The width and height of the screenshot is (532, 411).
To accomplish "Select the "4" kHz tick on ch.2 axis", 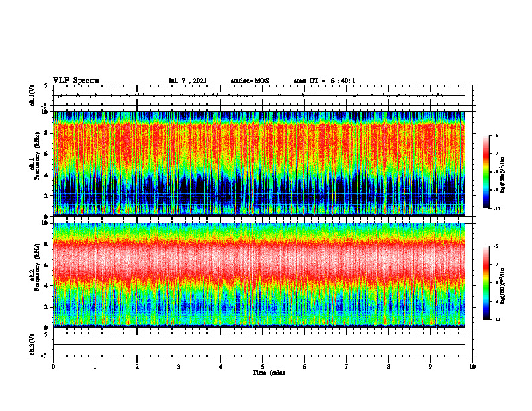I will [47, 286].
